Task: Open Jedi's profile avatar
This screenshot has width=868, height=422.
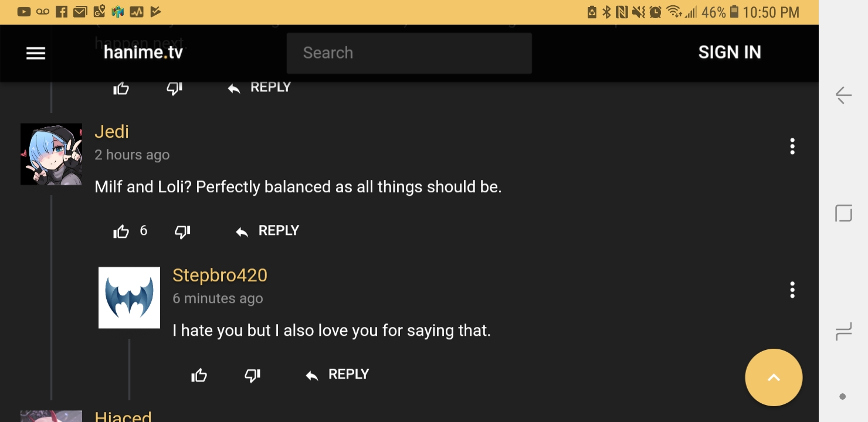Action: pyautogui.click(x=51, y=154)
